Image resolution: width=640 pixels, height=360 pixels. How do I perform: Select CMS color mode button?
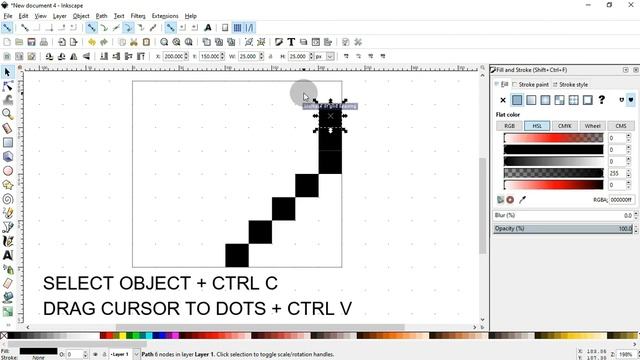(x=621, y=126)
